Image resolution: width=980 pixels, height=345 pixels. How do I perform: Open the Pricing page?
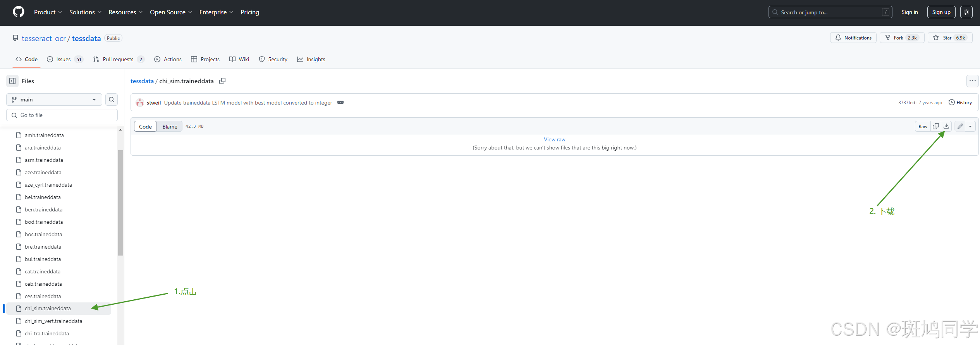(250, 12)
